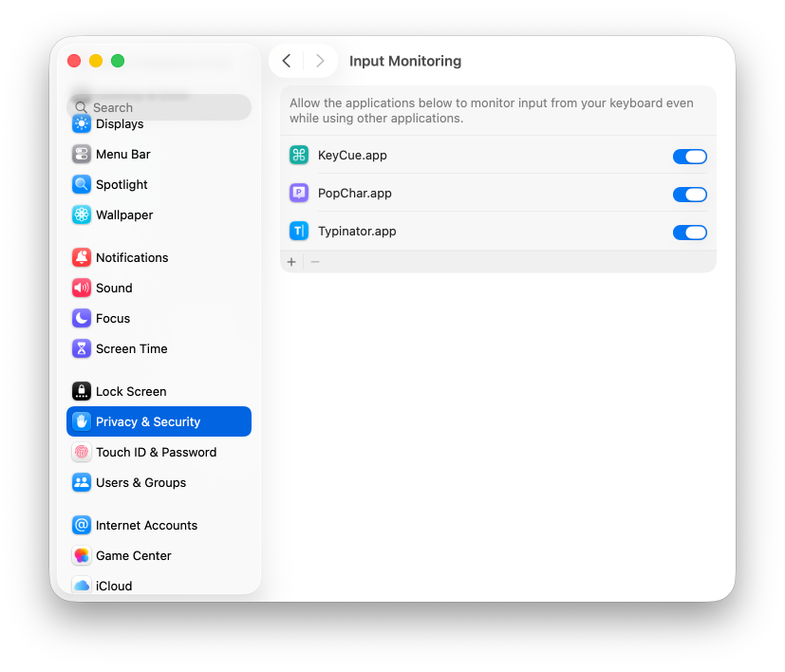Toggle off PopChar.app input monitoring
Viewport: 785px width, 672px height.
[689, 194]
